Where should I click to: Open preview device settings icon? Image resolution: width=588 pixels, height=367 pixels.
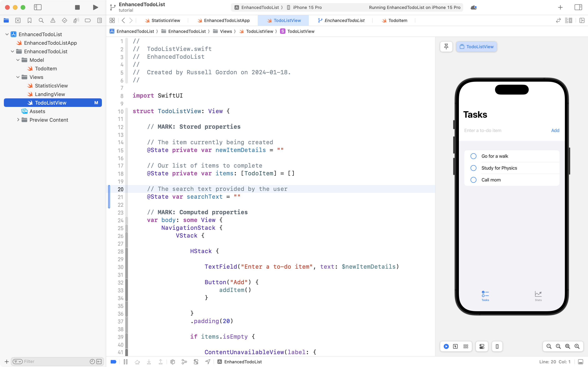[x=497, y=346]
